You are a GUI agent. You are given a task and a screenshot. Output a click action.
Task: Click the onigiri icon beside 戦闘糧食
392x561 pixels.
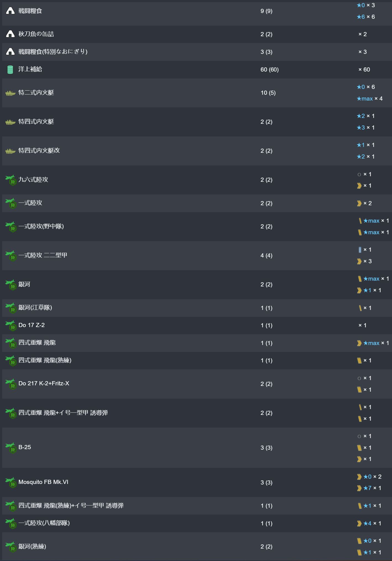[10, 11]
